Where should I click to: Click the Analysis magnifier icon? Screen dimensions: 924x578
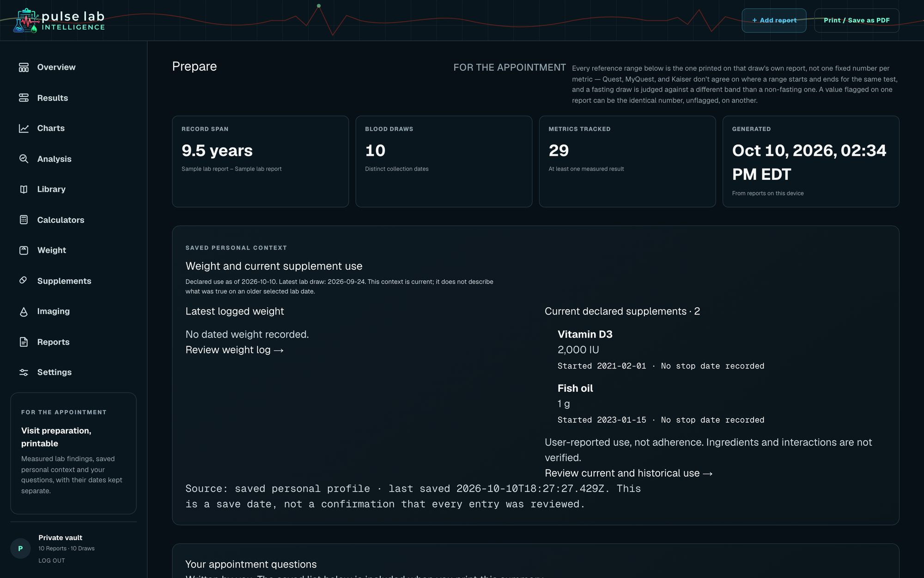[x=24, y=159]
